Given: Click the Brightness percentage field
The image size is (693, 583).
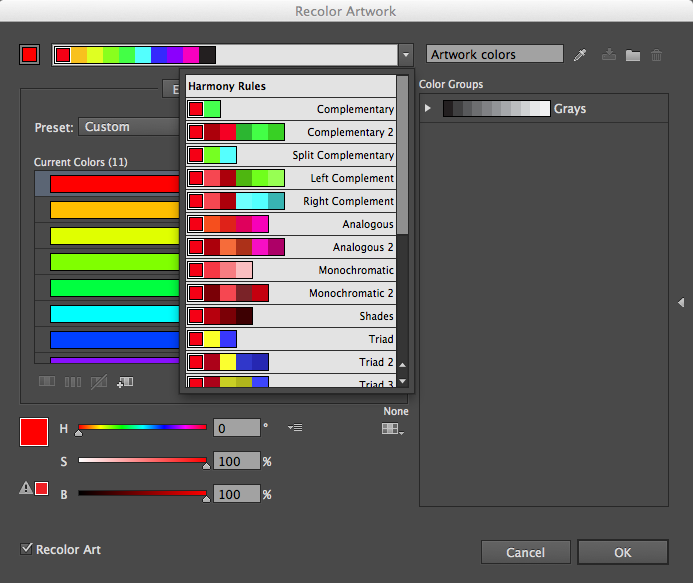Looking at the screenshot, I should pos(237,494).
